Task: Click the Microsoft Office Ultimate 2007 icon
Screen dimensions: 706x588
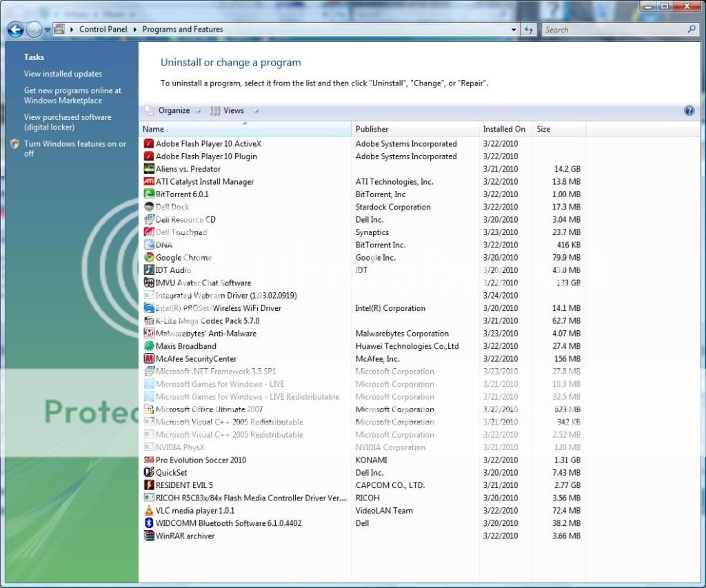Action: coord(149,409)
